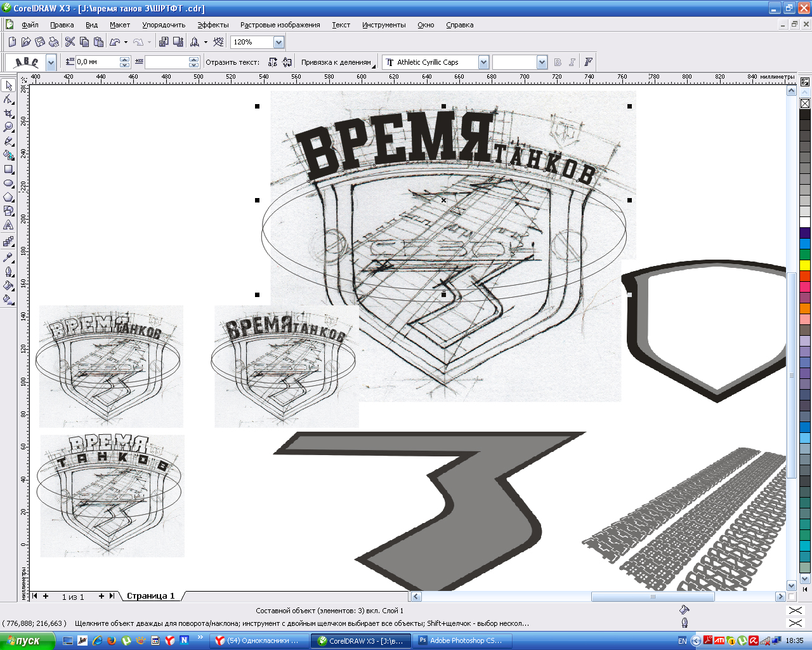Select the Eyedropper tool in the toolbox
Screen dimensions: 812x650
(9, 257)
